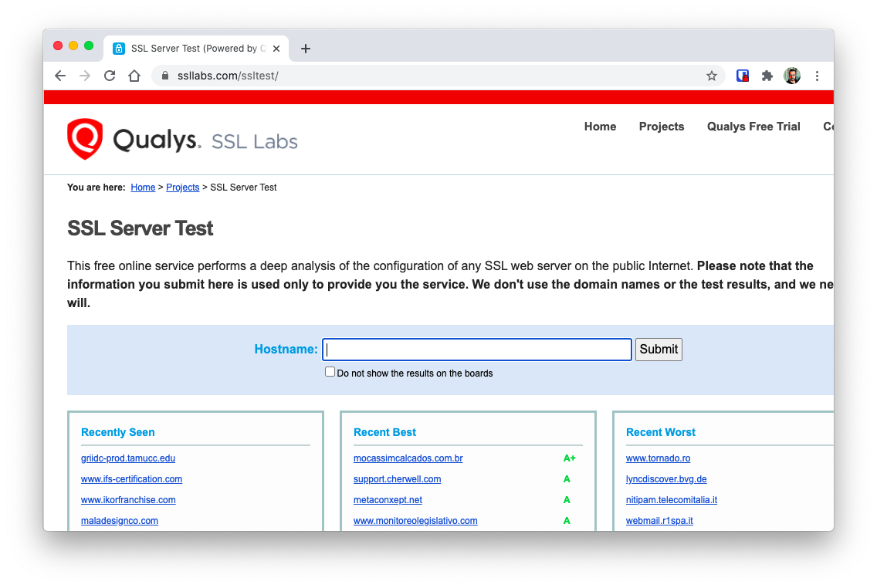Maximize the window with the green button
This screenshot has width=877, height=588.
pyautogui.click(x=89, y=46)
